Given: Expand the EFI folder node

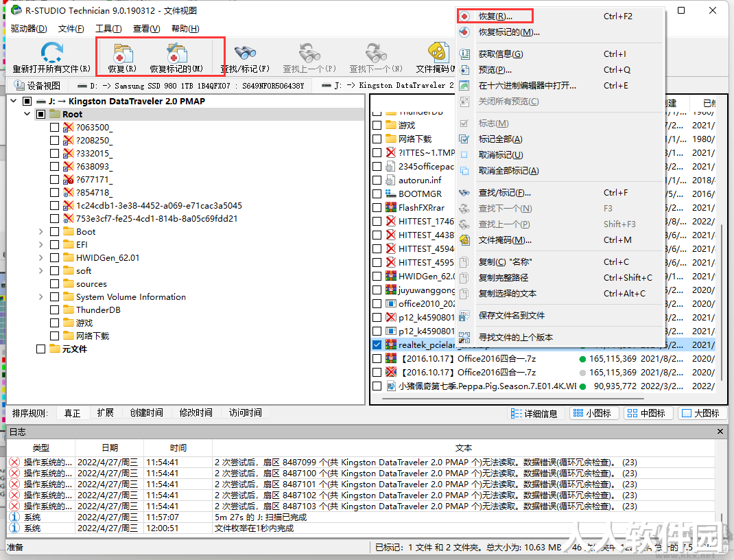Looking at the screenshot, I should [40, 245].
